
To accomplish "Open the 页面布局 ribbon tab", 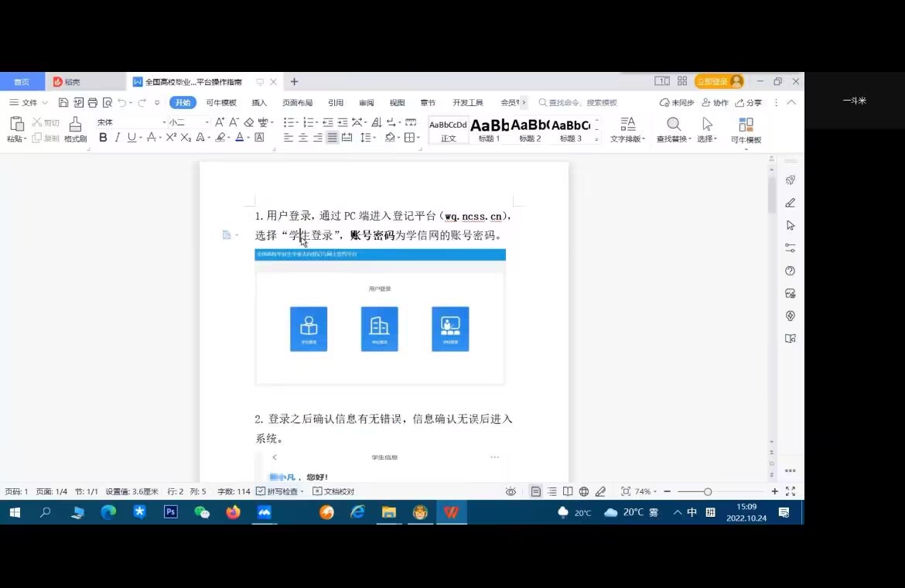I will [297, 103].
